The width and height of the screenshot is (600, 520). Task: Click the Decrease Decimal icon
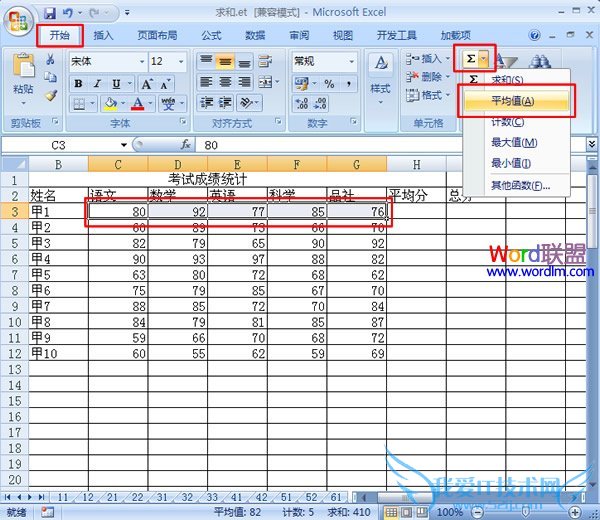pyautogui.click(x=320, y=103)
